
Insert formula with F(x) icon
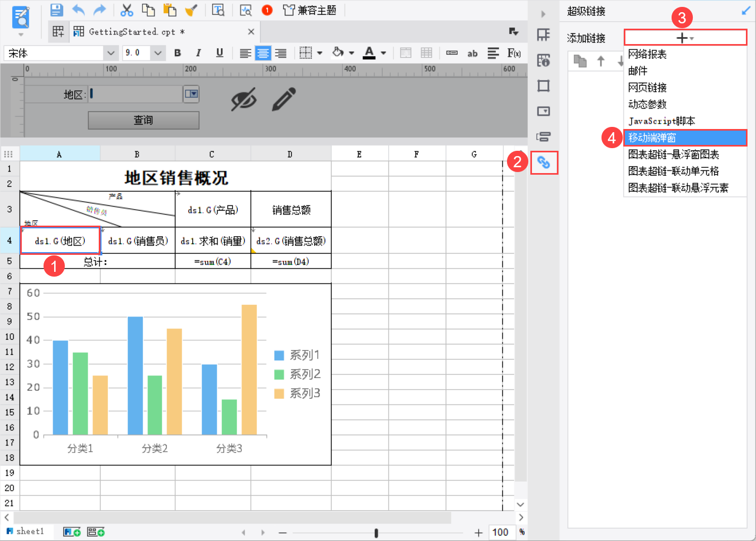tap(514, 53)
